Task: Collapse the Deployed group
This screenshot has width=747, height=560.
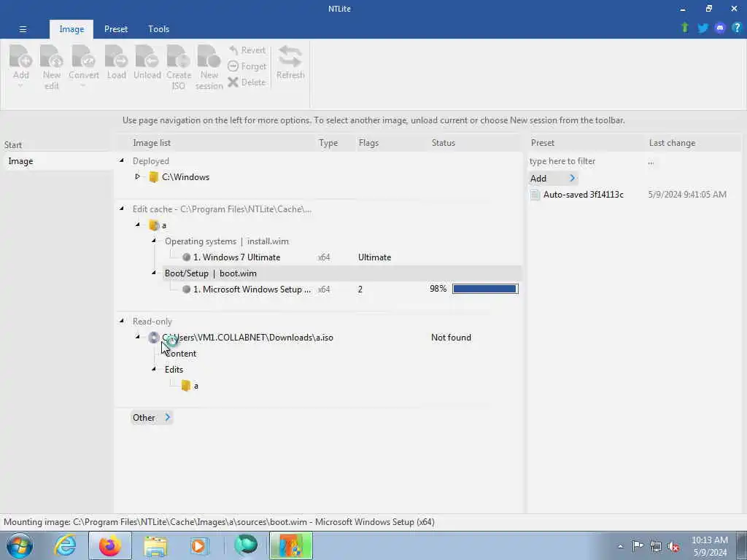Action: coord(122,161)
